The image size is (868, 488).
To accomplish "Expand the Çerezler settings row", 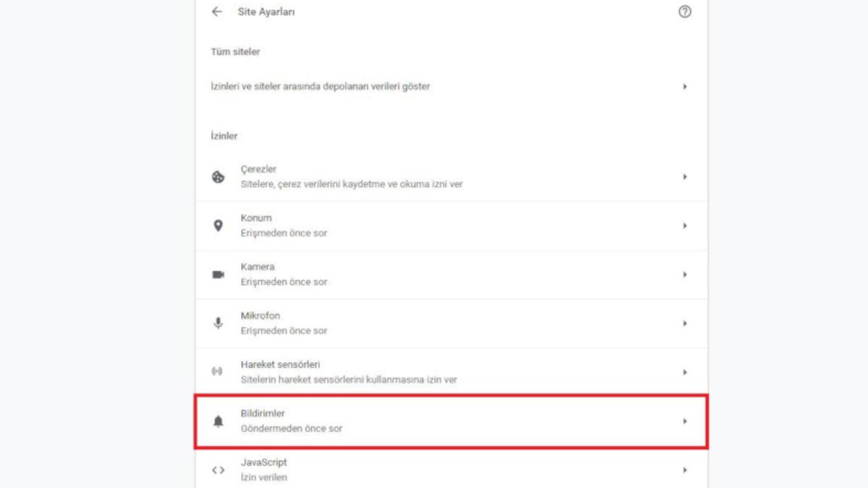I will click(x=685, y=176).
